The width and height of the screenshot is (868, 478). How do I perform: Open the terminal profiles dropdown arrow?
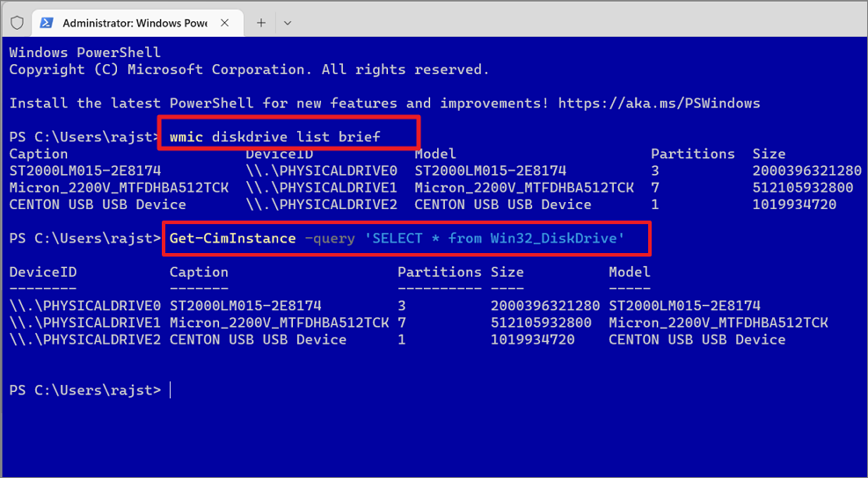point(287,23)
